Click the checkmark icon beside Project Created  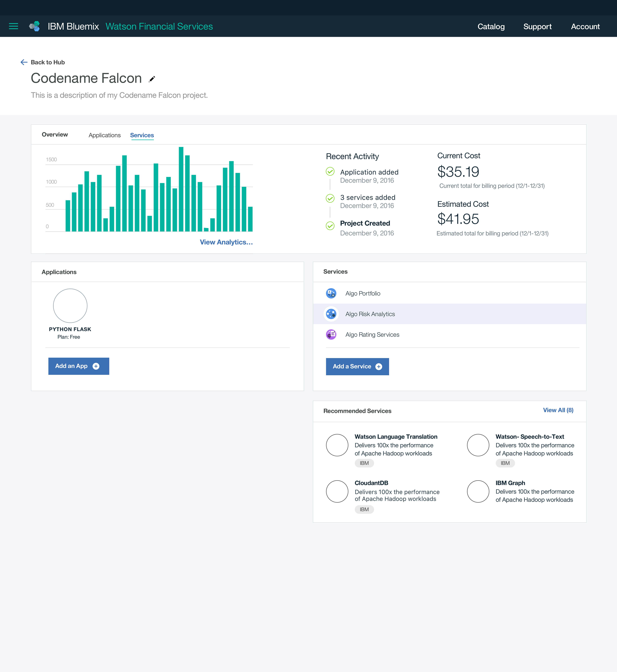click(330, 226)
